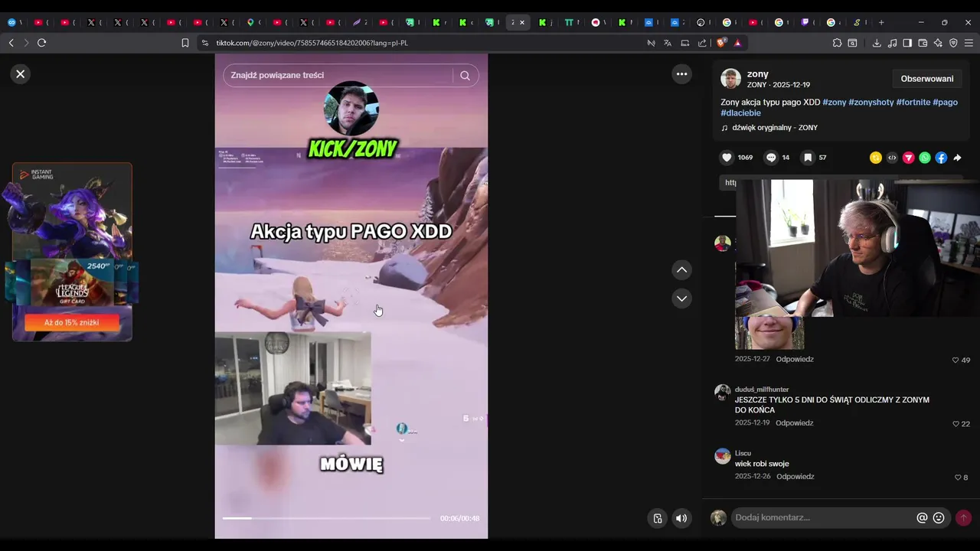980x551 pixels.
Task: Click the icon left of the volume button
Action: [657, 519]
